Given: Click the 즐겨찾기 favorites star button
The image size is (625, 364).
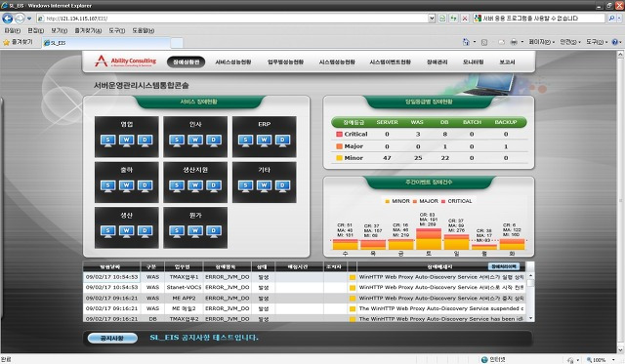Looking at the screenshot, I should coord(18,42).
